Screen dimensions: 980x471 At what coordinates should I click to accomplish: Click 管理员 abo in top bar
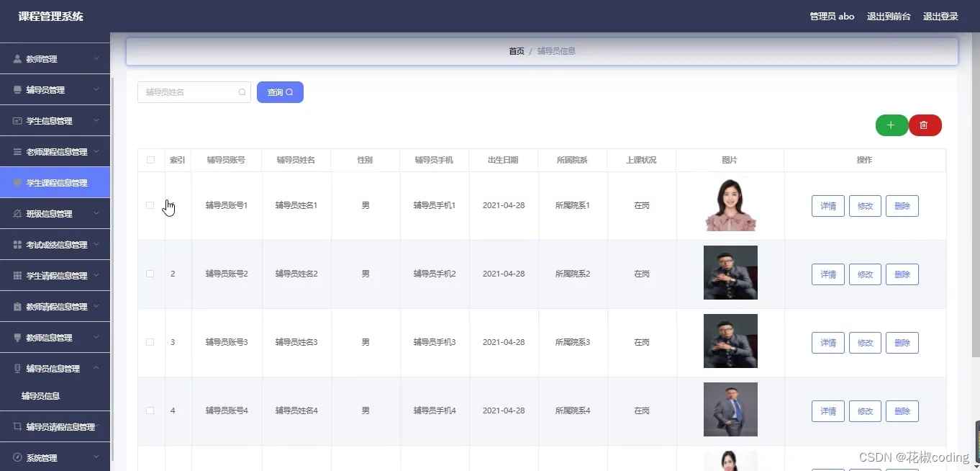[x=832, y=17]
